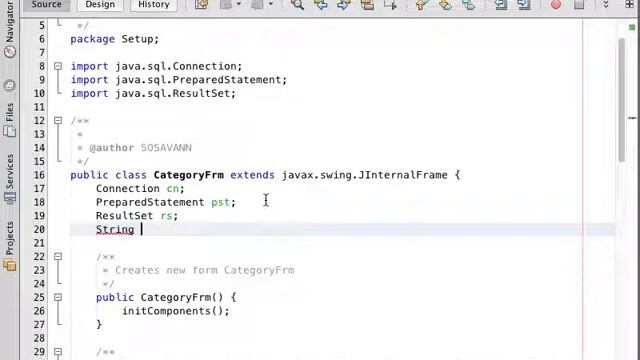Screen dimensions: 640x360
Task: Click the split editor window icon
Action: coord(629,4)
